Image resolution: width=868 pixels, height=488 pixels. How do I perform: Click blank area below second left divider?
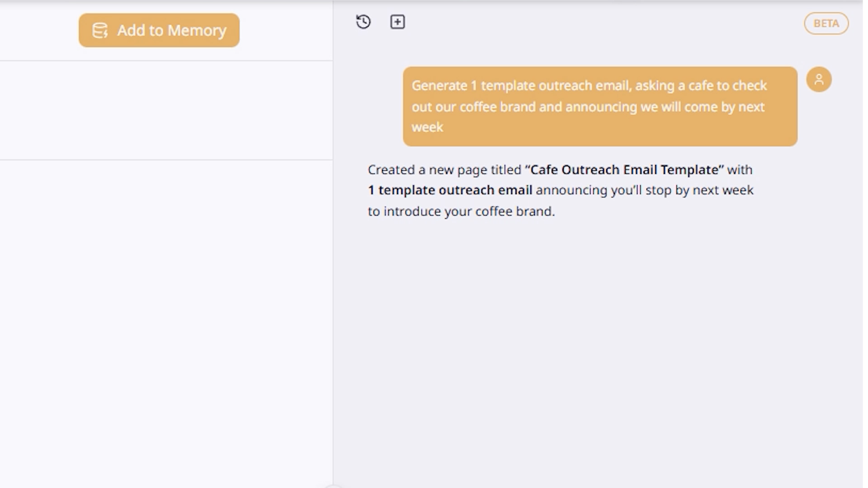pyautogui.click(x=166, y=316)
